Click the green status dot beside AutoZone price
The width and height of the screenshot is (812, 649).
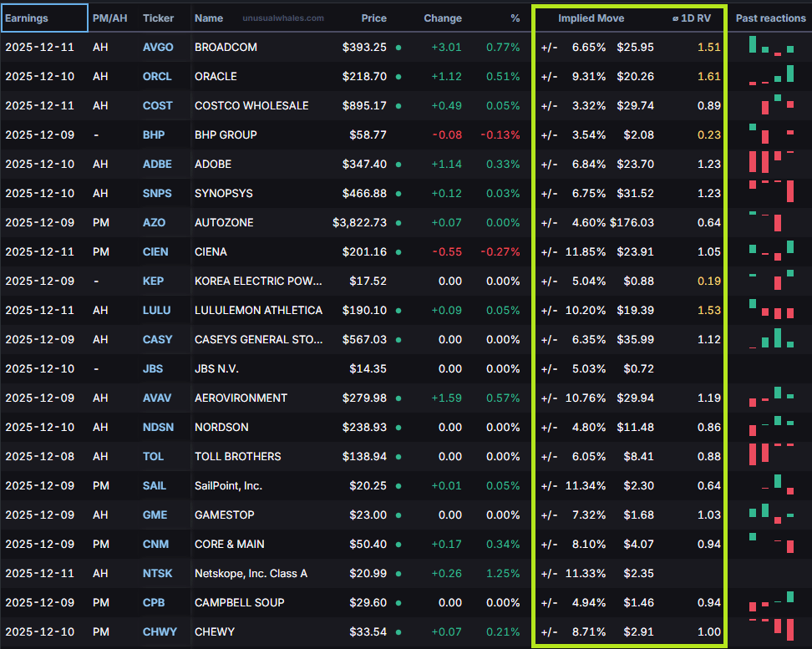[x=398, y=223]
